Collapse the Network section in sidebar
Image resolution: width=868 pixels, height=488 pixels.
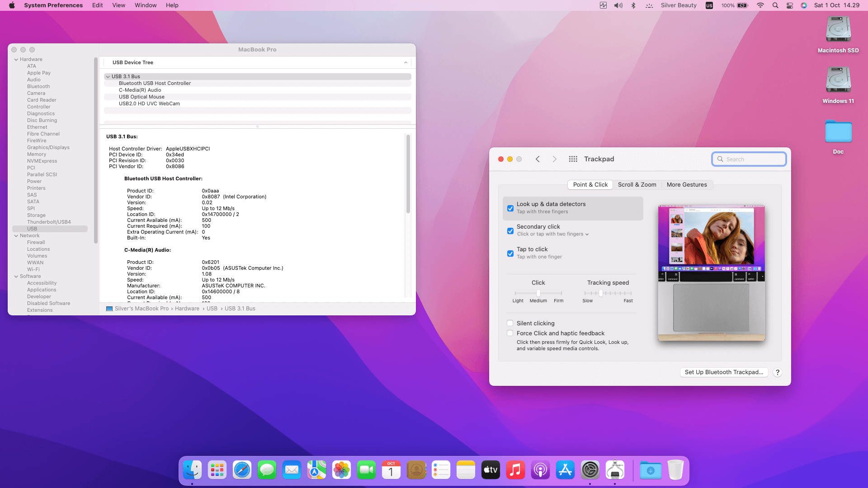point(16,236)
